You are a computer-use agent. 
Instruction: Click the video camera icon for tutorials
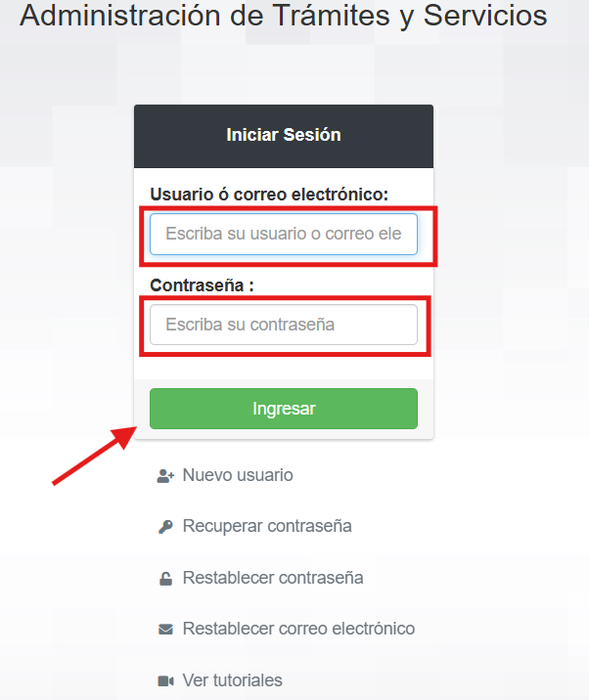[164, 680]
